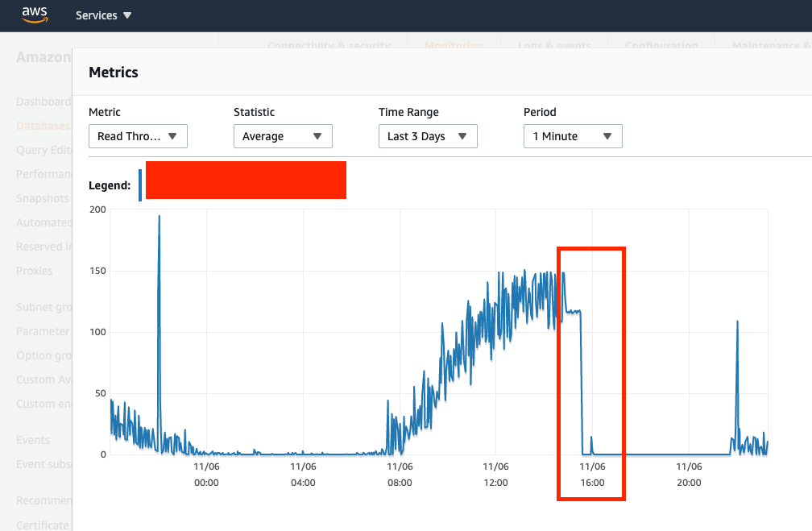Switch to Logs & events tab behind dialog

pyautogui.click(x=554, y=44)
